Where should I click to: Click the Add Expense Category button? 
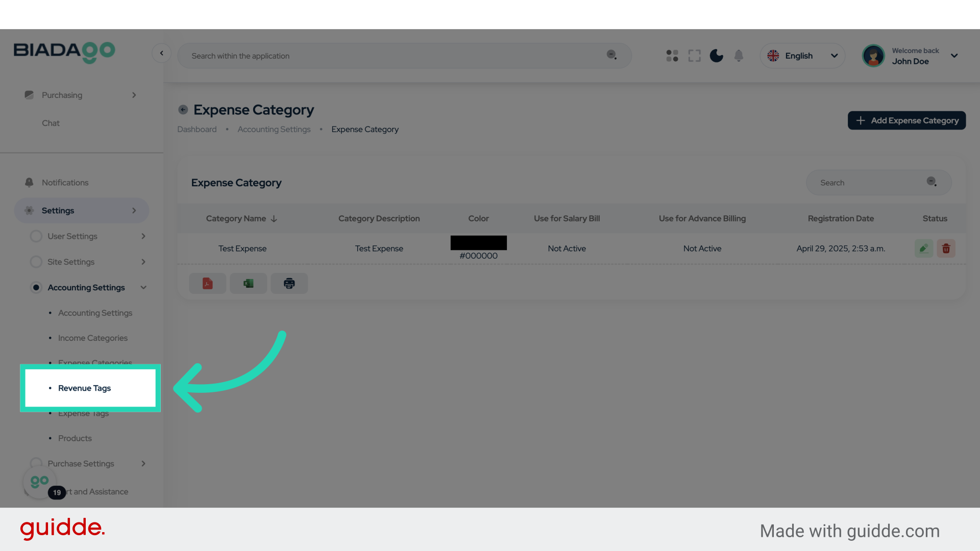click(906, 120)
